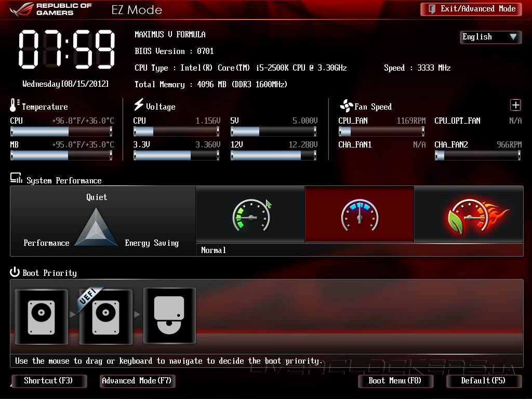The width and height of the screenshot is (532, 399).
Task: Load defaults with Default (F5) button
Action: coord(484,381)
